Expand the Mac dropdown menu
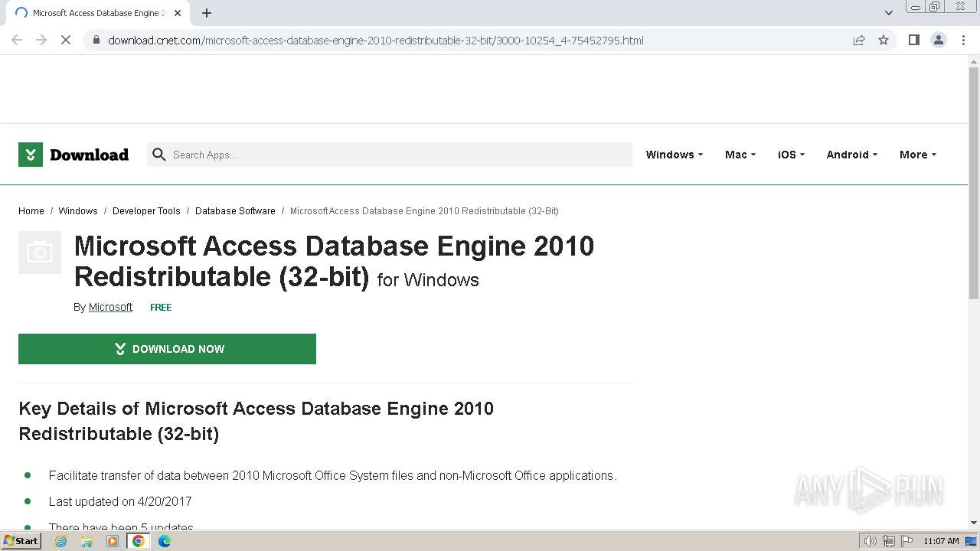This screenshot has width=980, height=551. 740,155
